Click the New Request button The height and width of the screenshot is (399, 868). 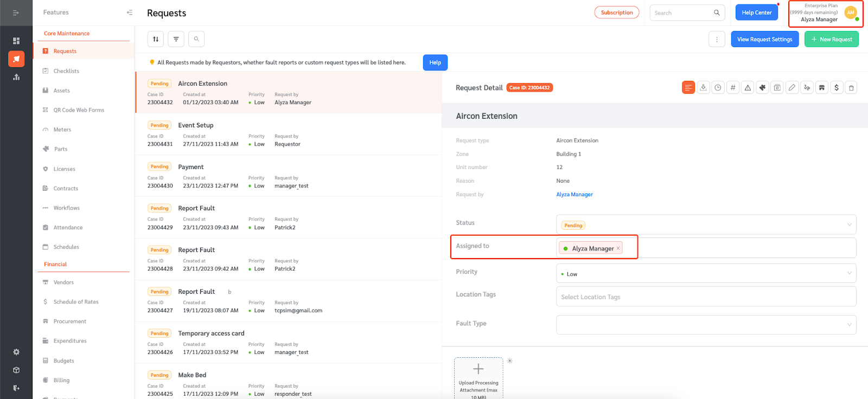(831, 40)
